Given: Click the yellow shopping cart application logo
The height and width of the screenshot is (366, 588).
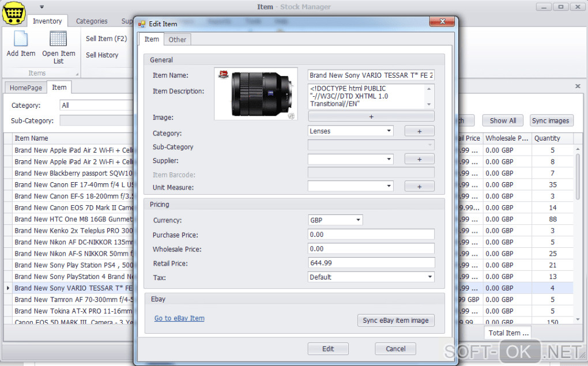Looking at the screenshot, I should 14,13.
